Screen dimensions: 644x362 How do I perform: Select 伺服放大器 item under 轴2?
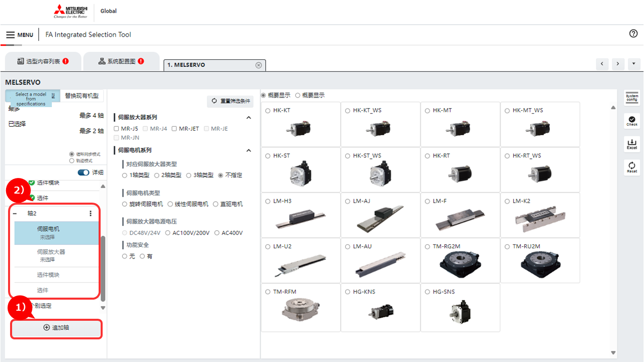point(55,255)
